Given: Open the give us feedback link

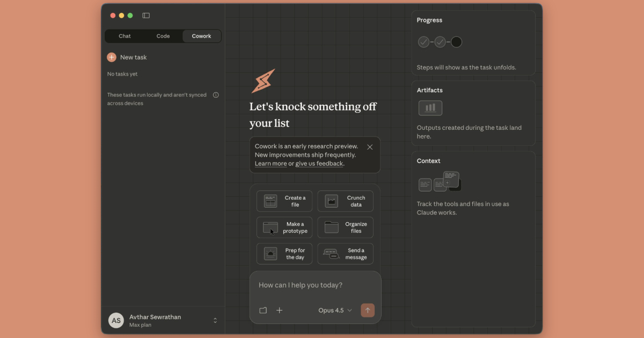Looking at the screenshot, I should click(319, 164).
